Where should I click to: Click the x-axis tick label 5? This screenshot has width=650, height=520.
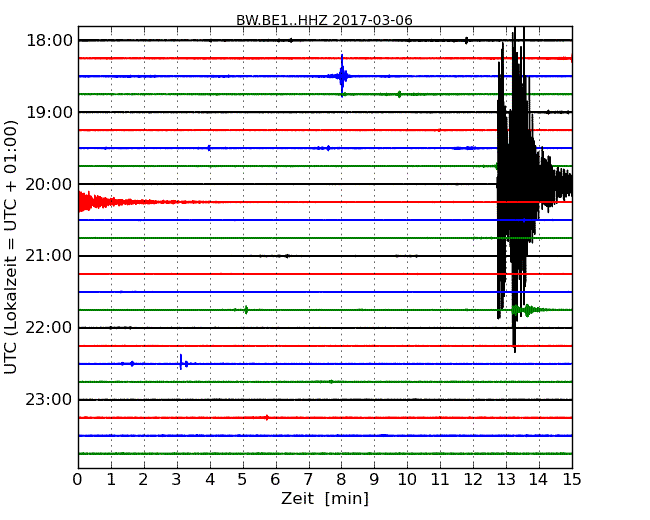click(x=243, y=480)
